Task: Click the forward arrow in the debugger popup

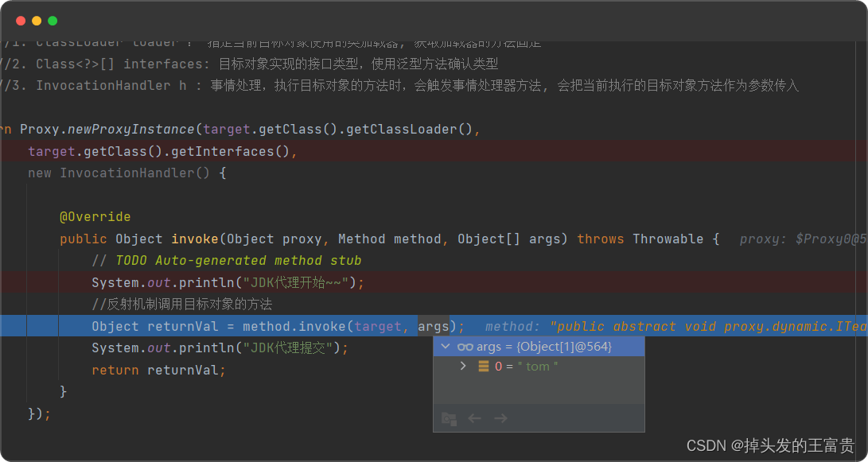Action: click(500, 418)
